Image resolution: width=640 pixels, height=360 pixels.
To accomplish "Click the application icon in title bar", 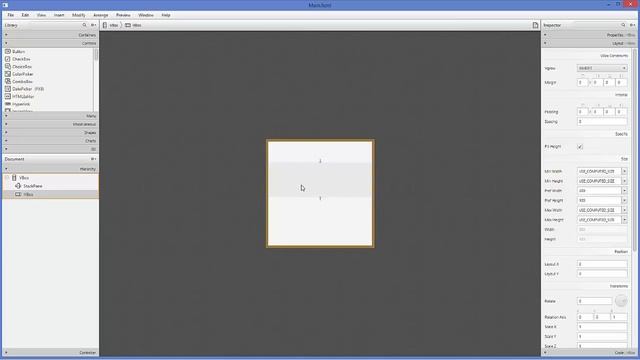I will click(5, 5).
